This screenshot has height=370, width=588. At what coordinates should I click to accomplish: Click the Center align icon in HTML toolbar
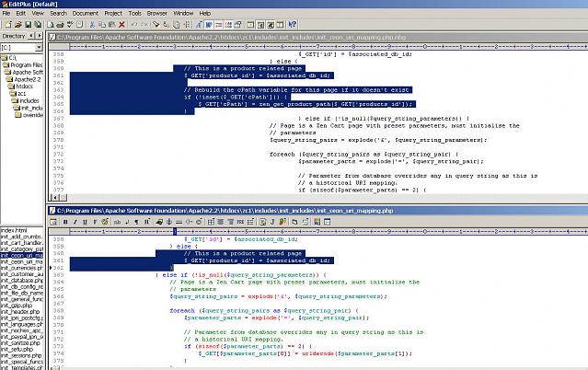pyautogui.click(x=221, y=222)
